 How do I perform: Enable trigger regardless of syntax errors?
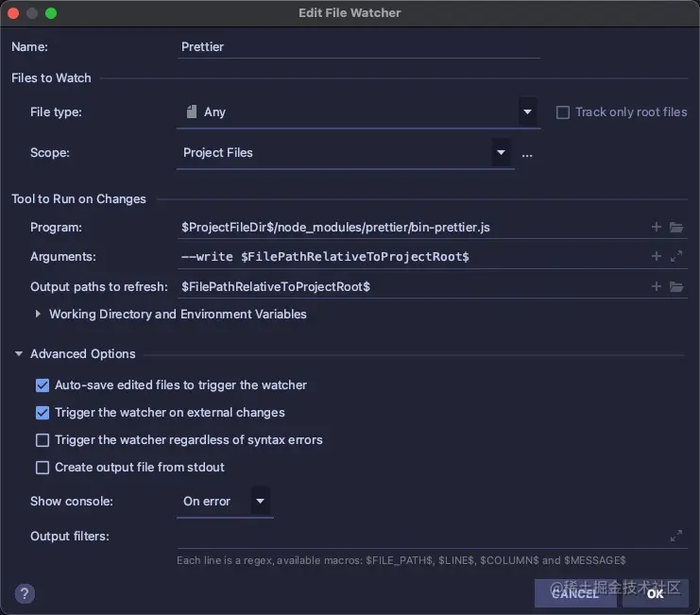[x=43, y=440]
